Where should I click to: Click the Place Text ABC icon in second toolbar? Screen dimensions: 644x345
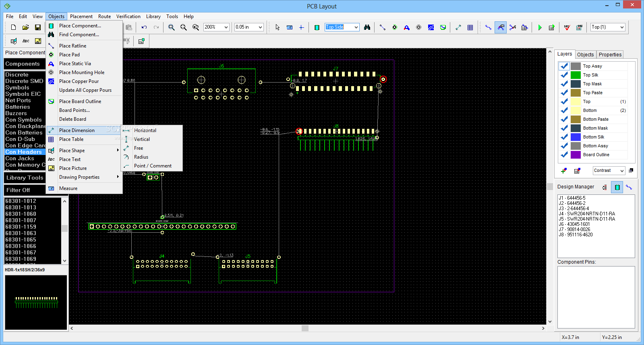tap(26, 41)
